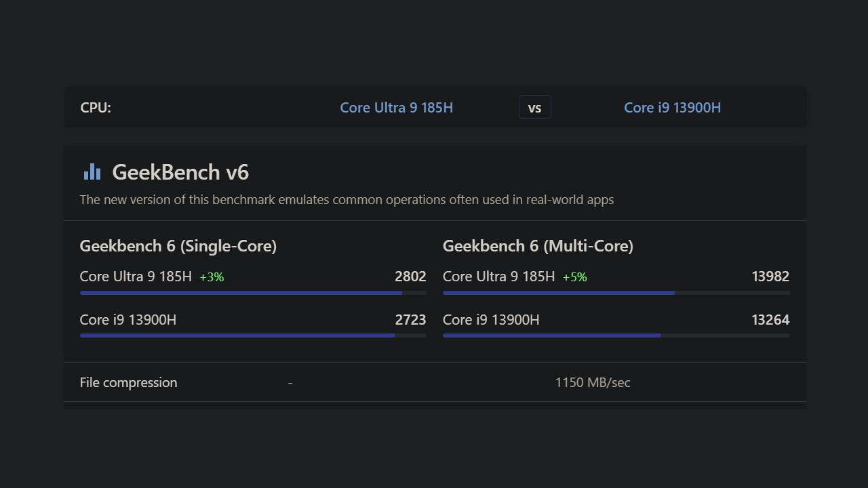868x488 pixels.
Task: Click Core i9 13900H single-core progress bar
Action: [253, 335]
